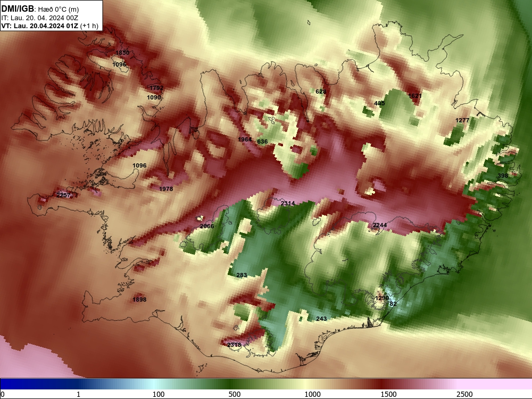Click the map value label 1792
Screen dimensions: 532x399
coord(156,88)
